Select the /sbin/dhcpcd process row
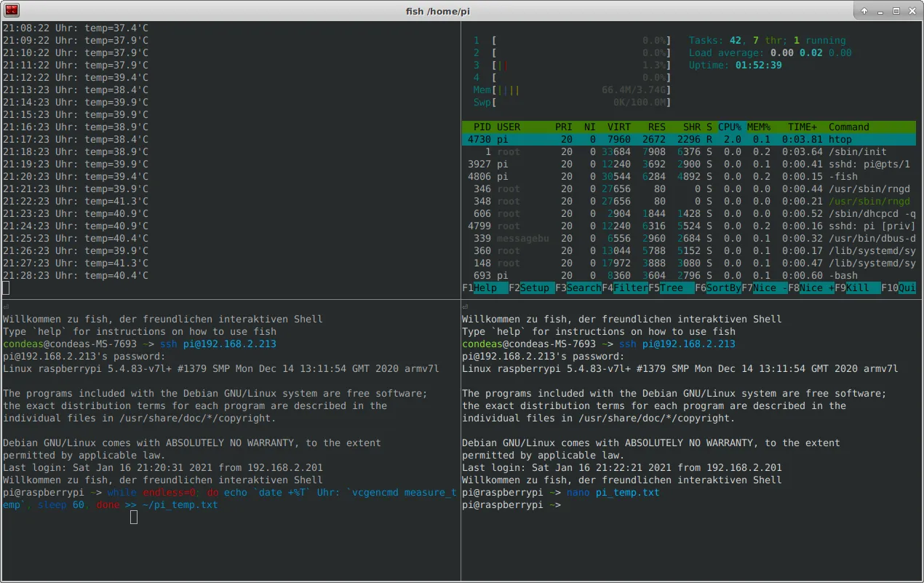This screenshot has height=583, width=924. click(689, 214)
